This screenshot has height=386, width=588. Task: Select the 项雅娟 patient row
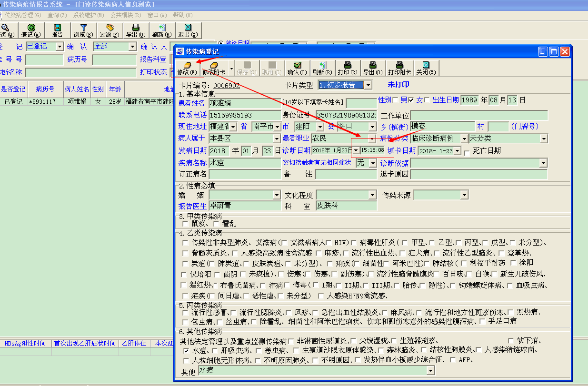77,101
